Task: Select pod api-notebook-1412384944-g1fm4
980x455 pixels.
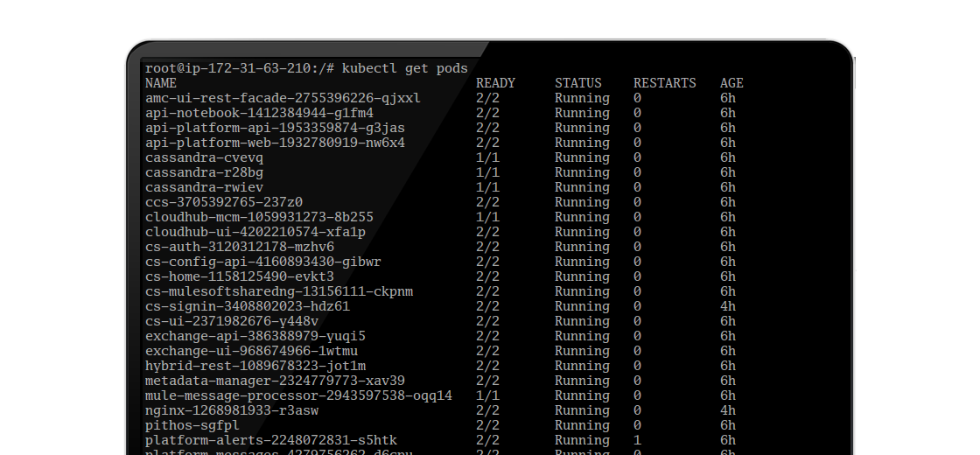Action: pyautogui.click(x=259, y=113)
